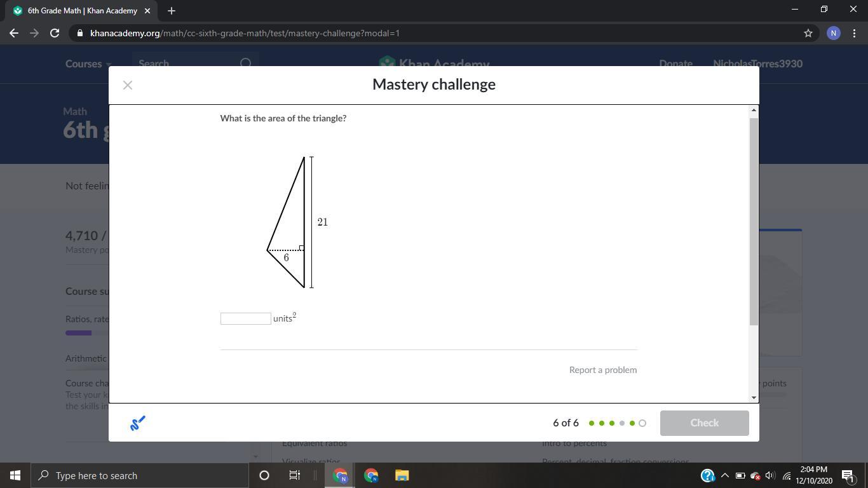This screenshot has width=868, height=488.
Task: Select the gray fourth progress dot
Action: pyautogui.click(x=622, y=423)
